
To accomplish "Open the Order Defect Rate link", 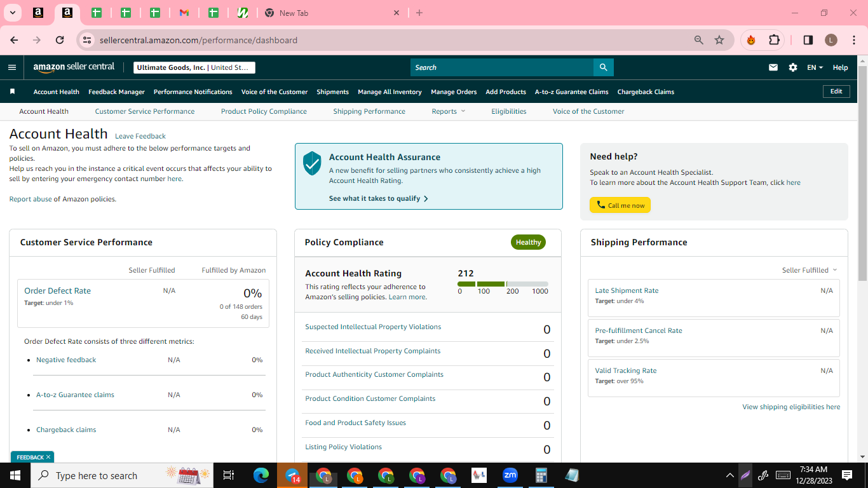I will (57, 290).
